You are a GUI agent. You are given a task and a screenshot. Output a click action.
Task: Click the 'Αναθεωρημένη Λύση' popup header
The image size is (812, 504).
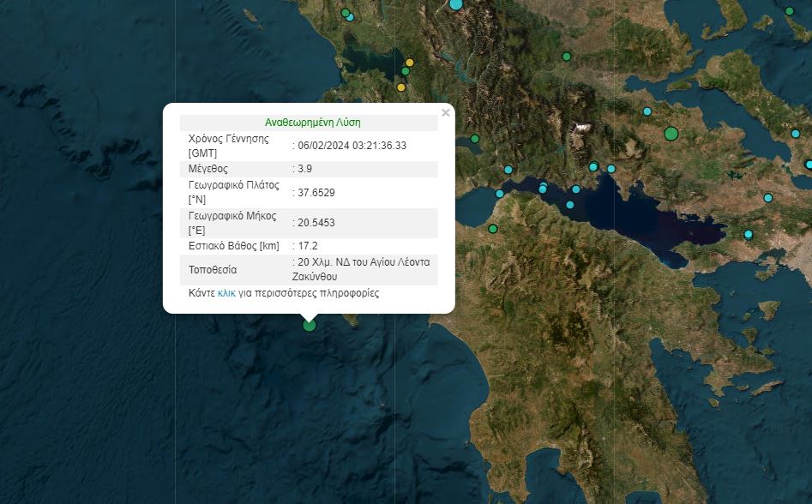(312, 123)
